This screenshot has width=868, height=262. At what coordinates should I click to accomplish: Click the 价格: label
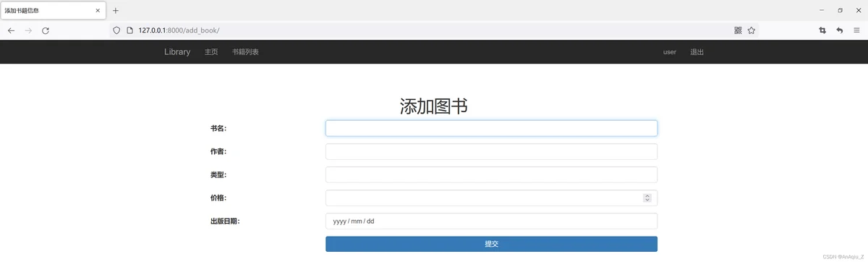pos(218,198)
